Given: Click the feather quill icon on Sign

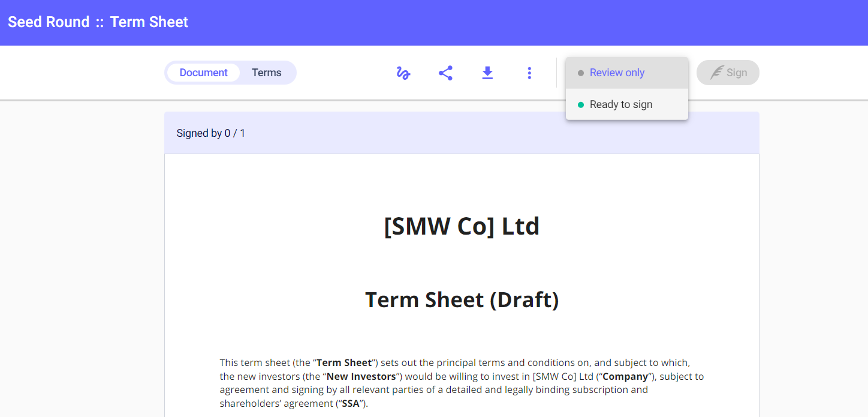Looking at the screenshot, I should click(x=717, y=73).
